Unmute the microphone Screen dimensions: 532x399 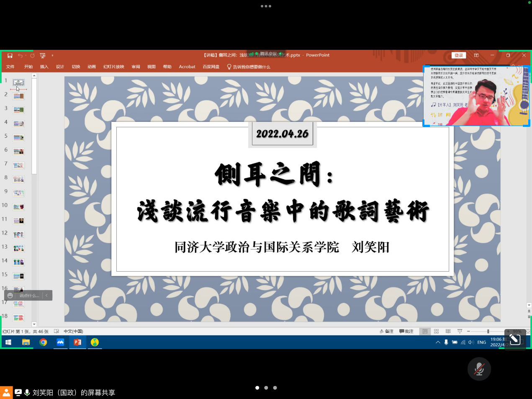click(x=479, y=369)
